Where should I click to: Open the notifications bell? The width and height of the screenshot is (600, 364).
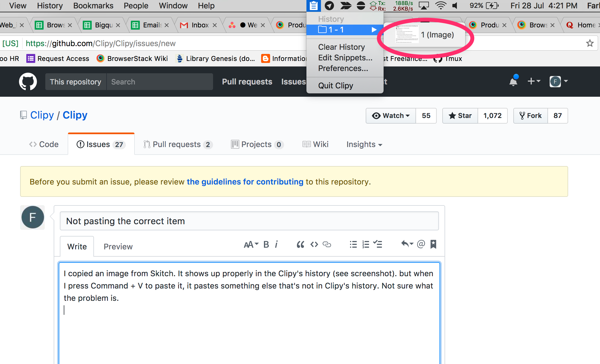point(513,81)
